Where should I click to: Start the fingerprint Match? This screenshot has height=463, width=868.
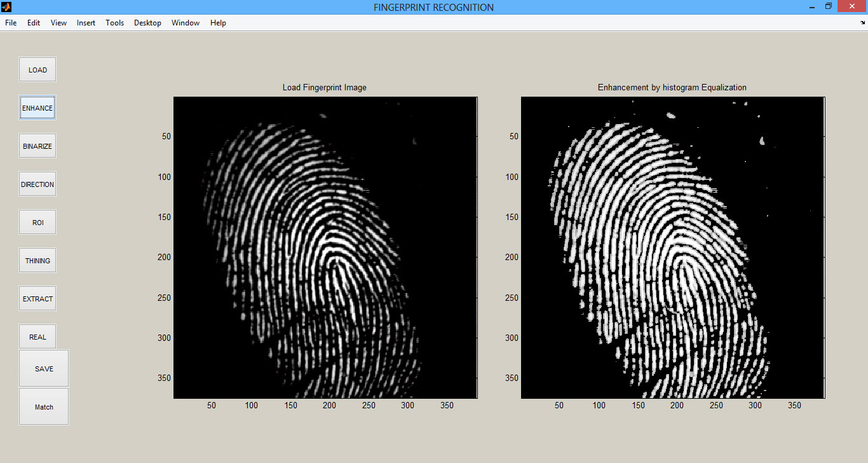click(x=44, y=406)
